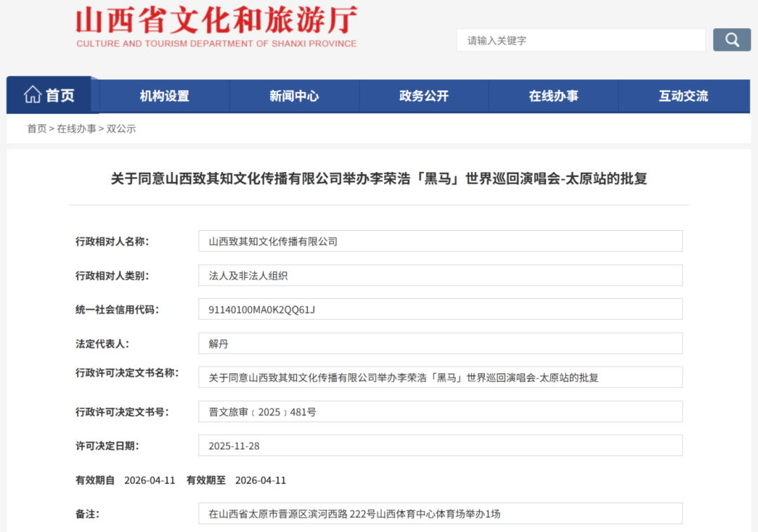Click the 行政相对人名称 field
758x532 pixels.
(440, 241)
